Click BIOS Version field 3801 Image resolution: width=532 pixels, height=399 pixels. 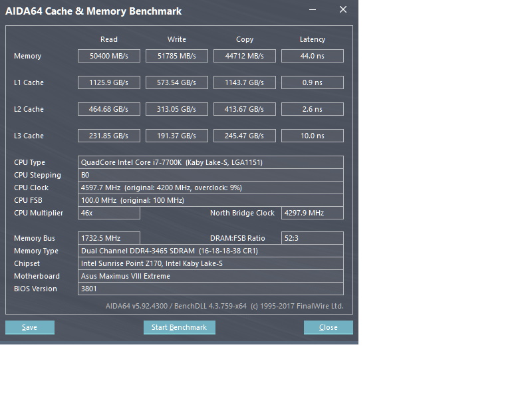click(x=211, y=289)
